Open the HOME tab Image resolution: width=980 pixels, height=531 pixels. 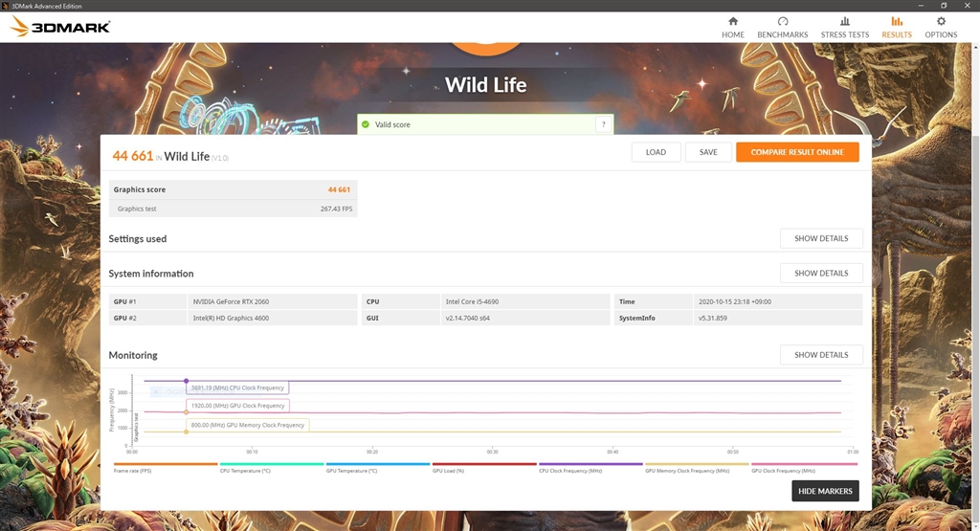tap(732, 28)
